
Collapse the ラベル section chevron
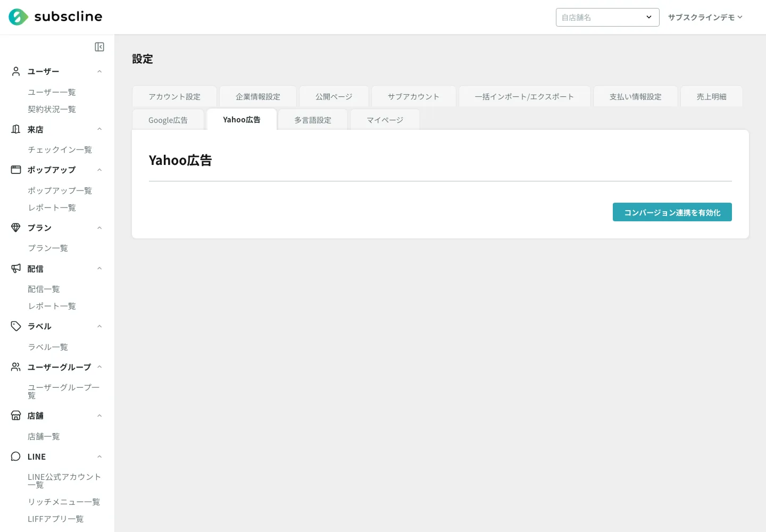tap(99, 326)
